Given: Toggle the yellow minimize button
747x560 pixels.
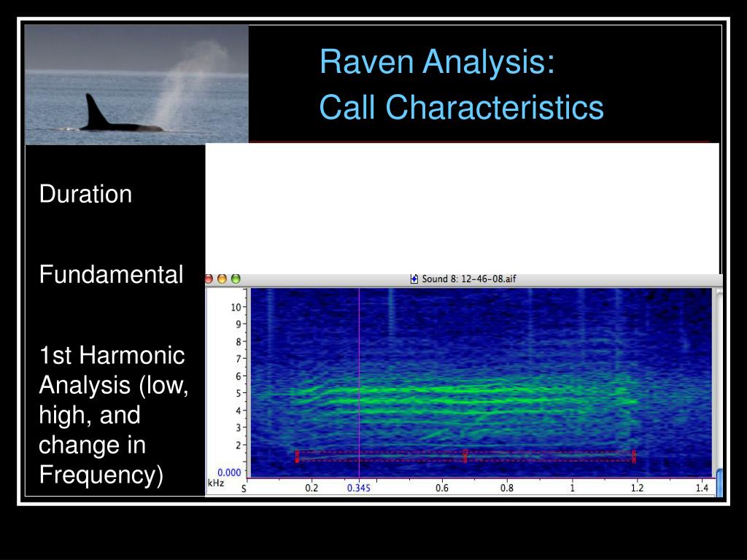Looking at the screenshot, I should click(222, 278).
